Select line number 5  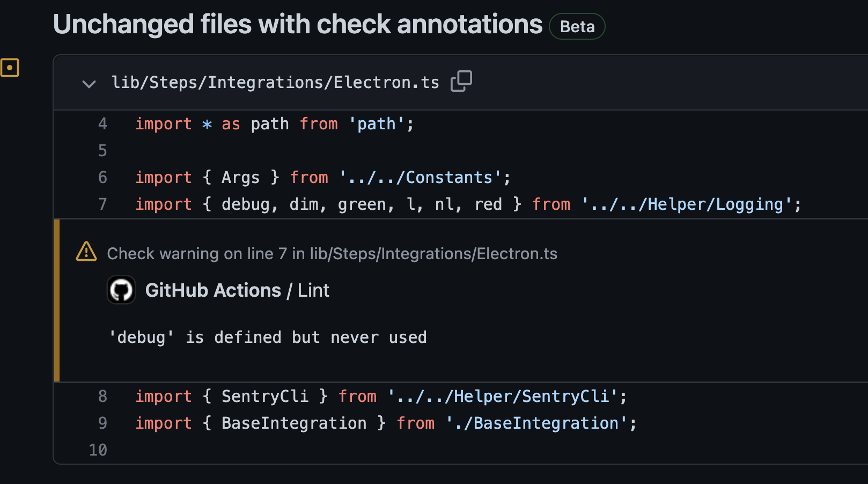[x=102, y=151]
